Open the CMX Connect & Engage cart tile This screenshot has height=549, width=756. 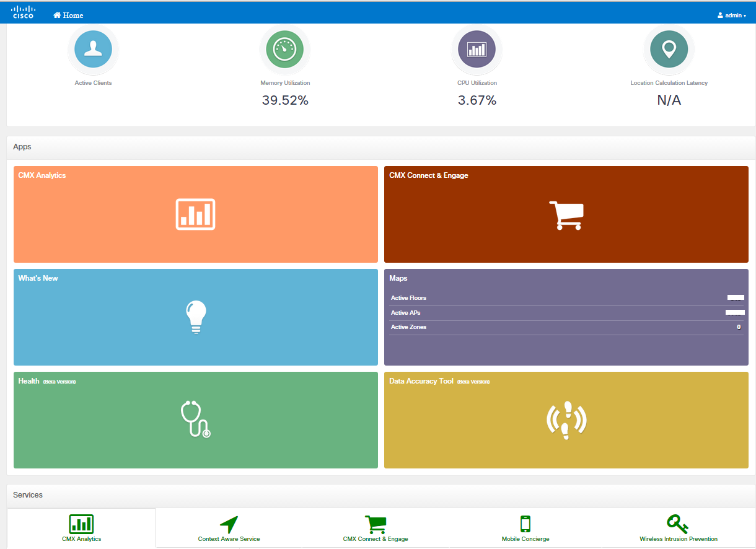[x=566, y=214]
